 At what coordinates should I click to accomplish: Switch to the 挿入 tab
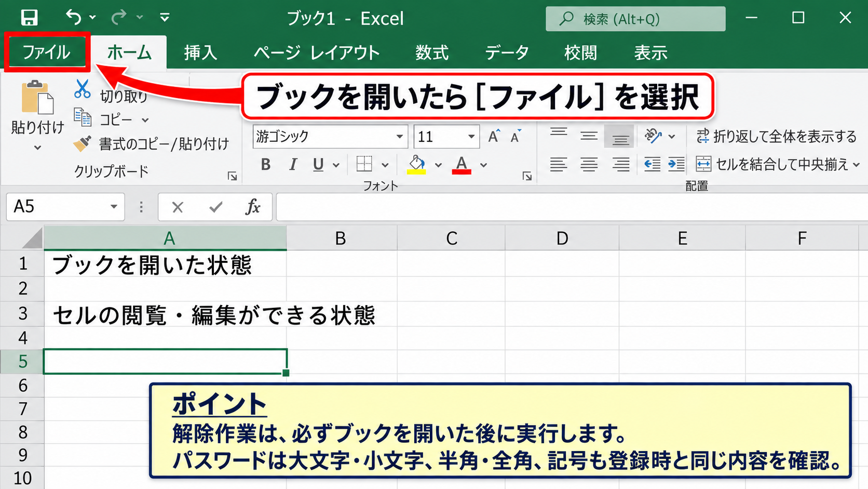(200, 52)
